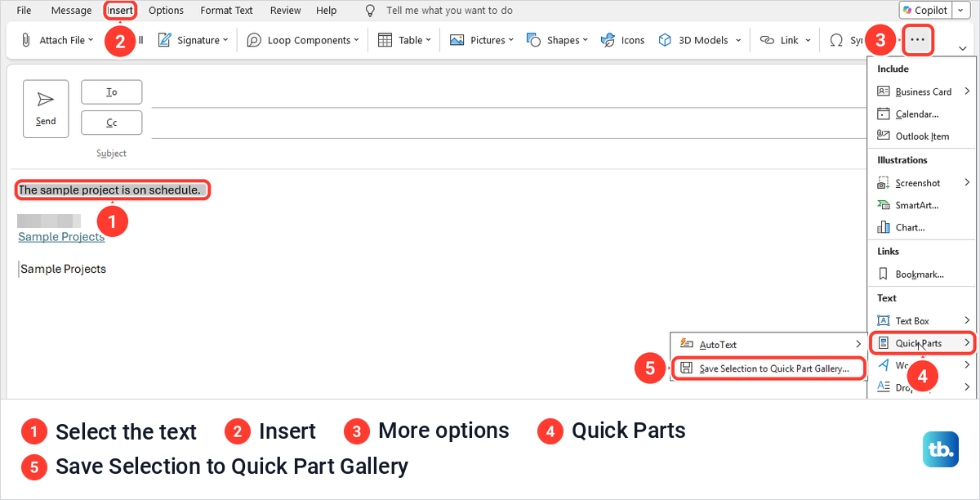980x500 pixels.
Task: Expand the Table dropdown arrow
Action: tap(429, 40)
